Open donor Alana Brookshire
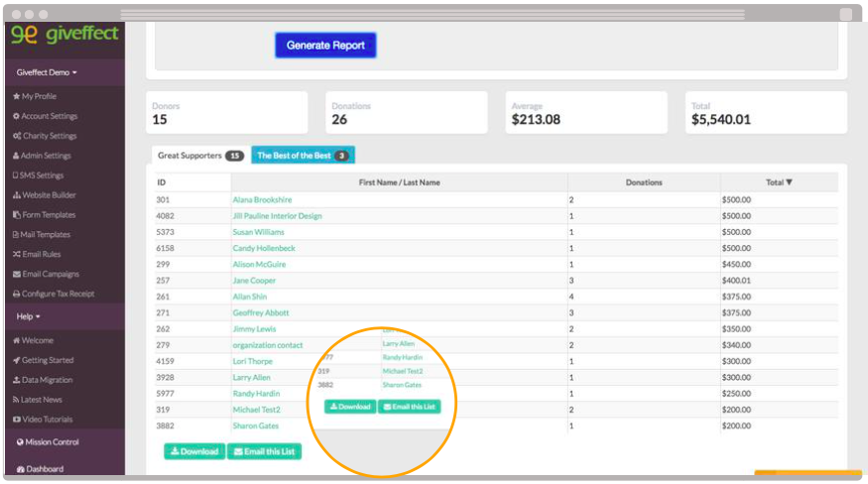 [262, 200]
